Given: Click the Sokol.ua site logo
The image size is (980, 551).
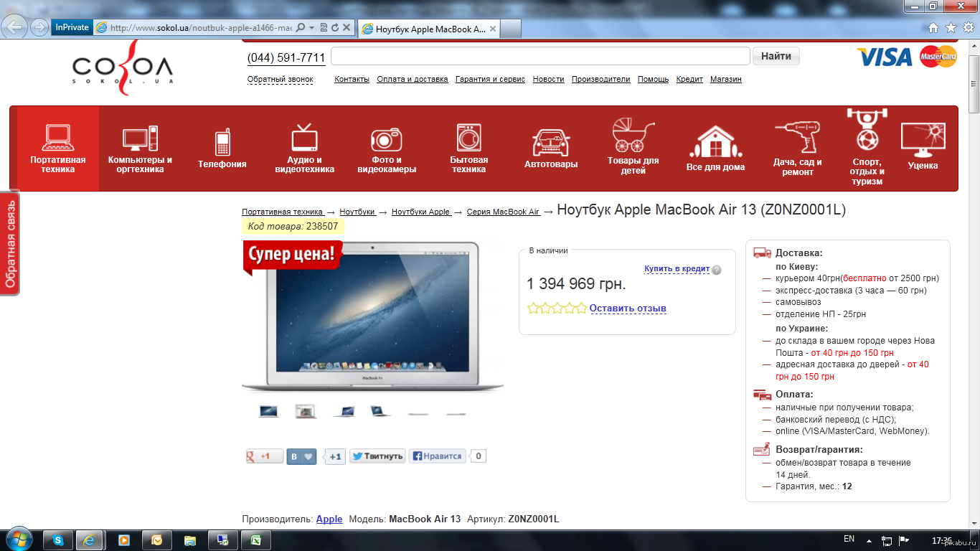Looking at the screenshot, I should point(123,67).
